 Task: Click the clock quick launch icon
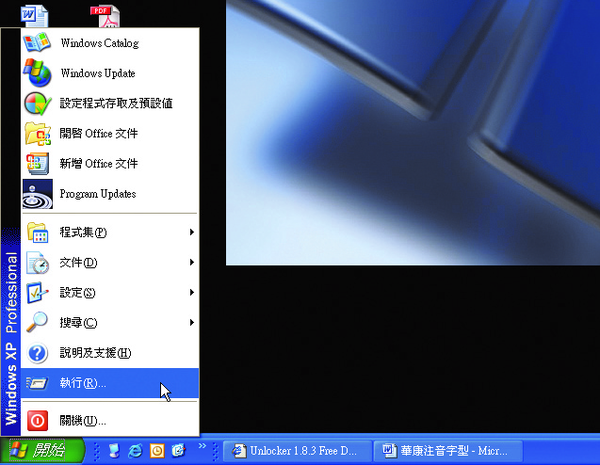(157, 451)
